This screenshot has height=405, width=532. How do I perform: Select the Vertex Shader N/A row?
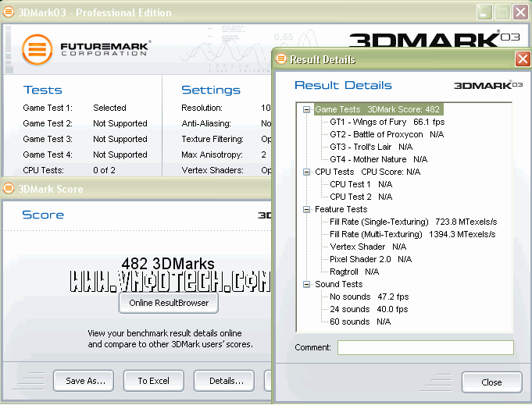(x=368, y=247)
